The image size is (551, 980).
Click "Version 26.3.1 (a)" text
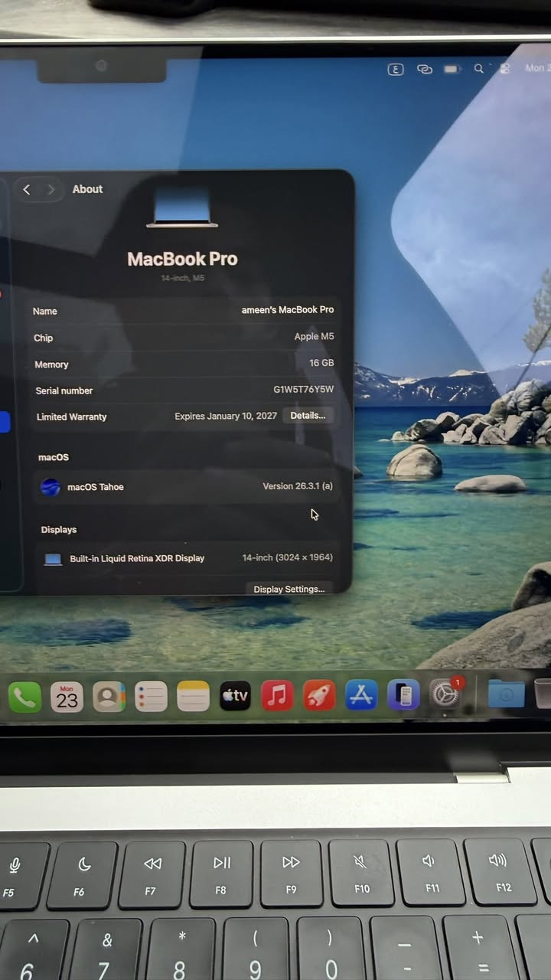point(298,486)
